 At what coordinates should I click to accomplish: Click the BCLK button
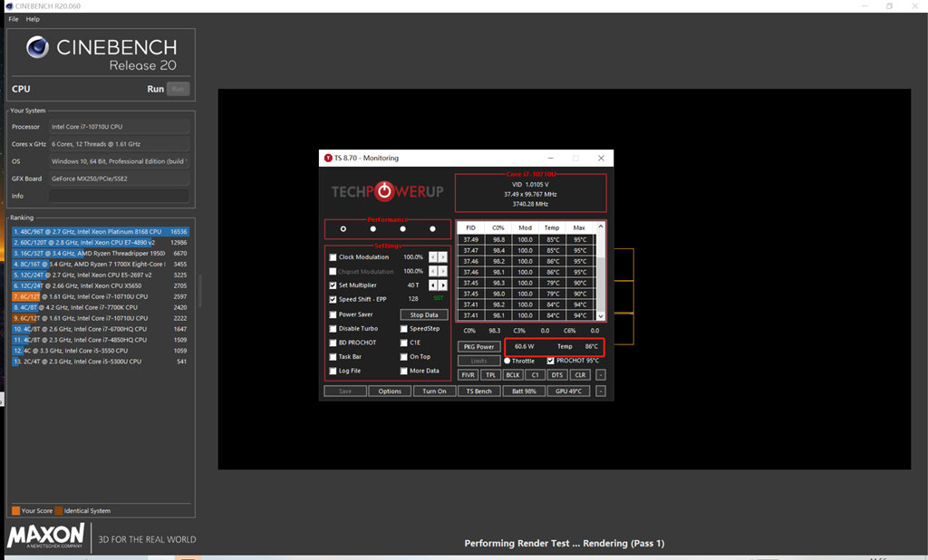(x=513, y=375)
